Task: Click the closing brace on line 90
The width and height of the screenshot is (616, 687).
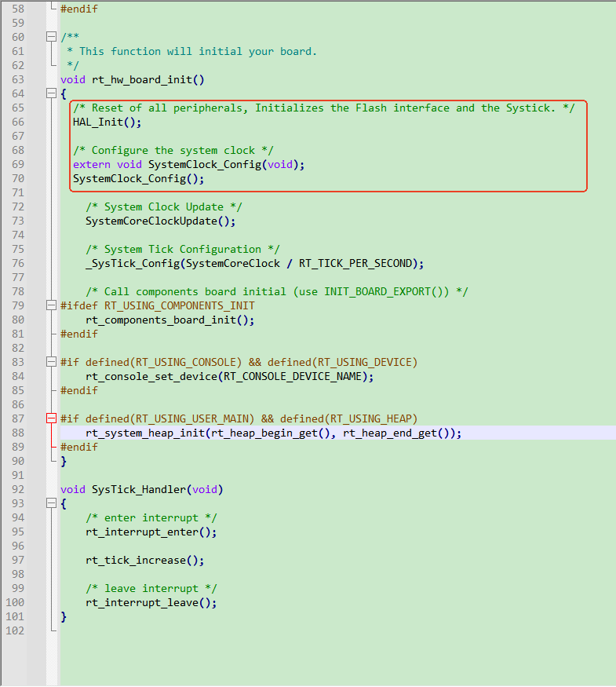Action: [64, 461]
